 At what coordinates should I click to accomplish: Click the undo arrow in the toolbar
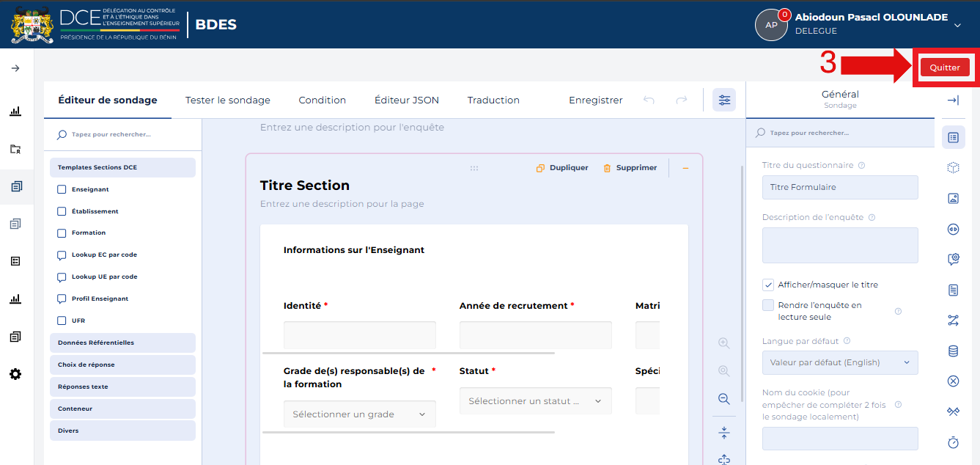pyautogui.click(x=649, y=100)
